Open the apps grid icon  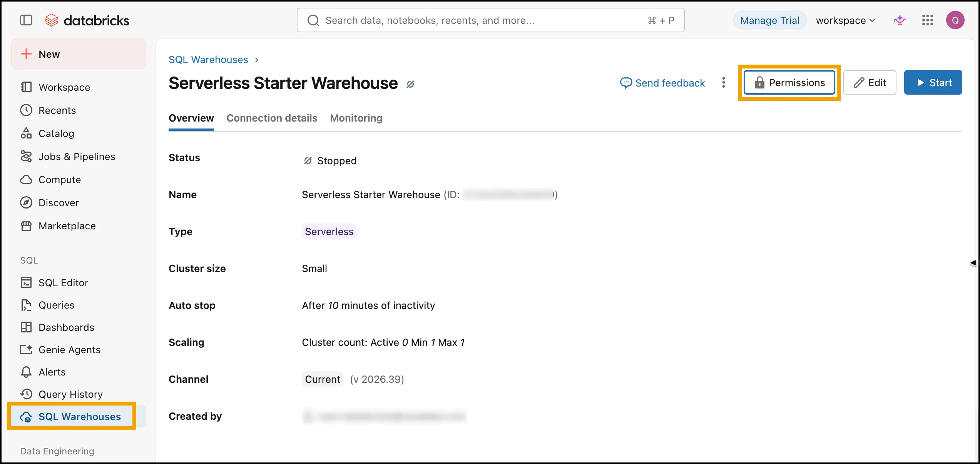[928, 20]
